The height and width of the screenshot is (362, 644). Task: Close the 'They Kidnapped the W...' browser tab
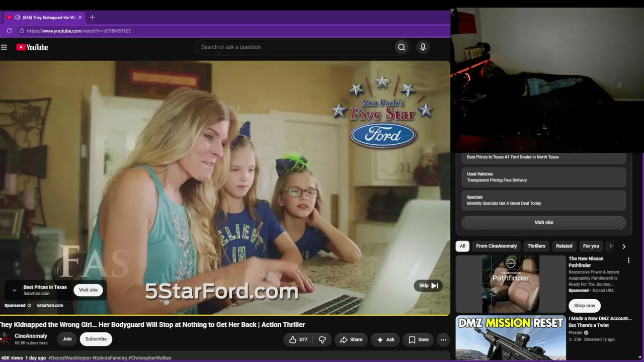pyautogui.click(x=80, y=18)
